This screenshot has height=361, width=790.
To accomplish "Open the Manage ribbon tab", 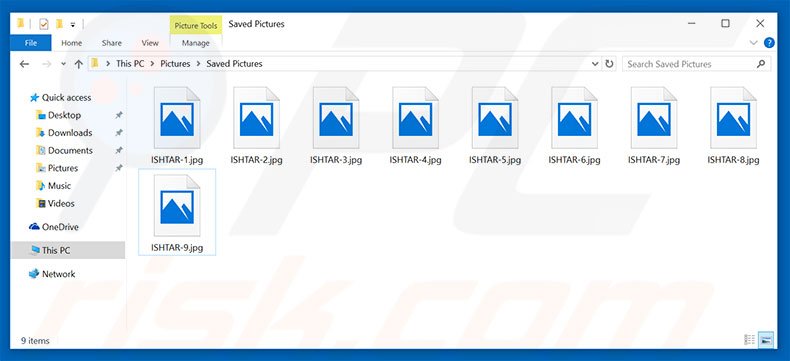I will tap(195, 43).
